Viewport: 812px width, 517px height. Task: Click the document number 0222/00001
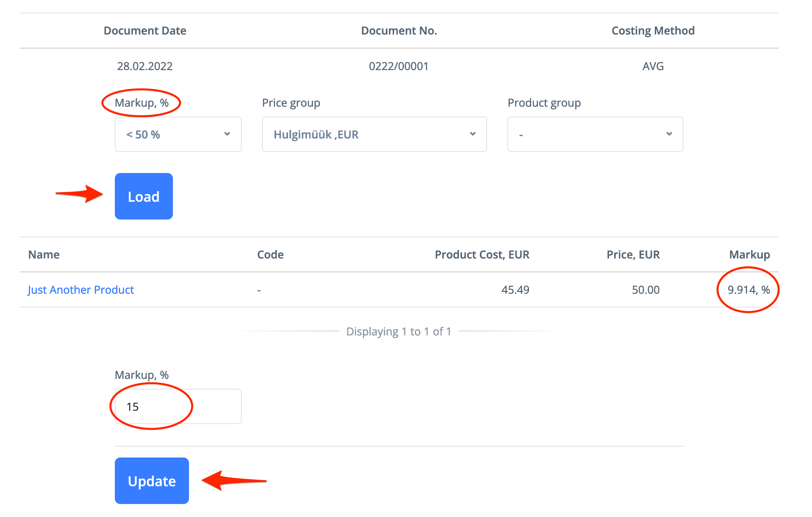(x=398, y=66)
